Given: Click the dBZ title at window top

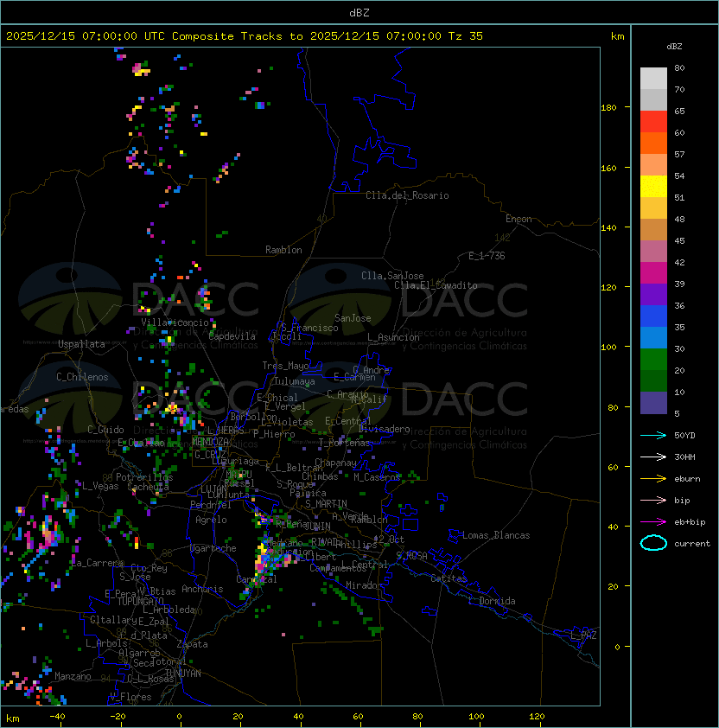Looking at the screenshot, I should pyautogui.click(x=359, y=12).
